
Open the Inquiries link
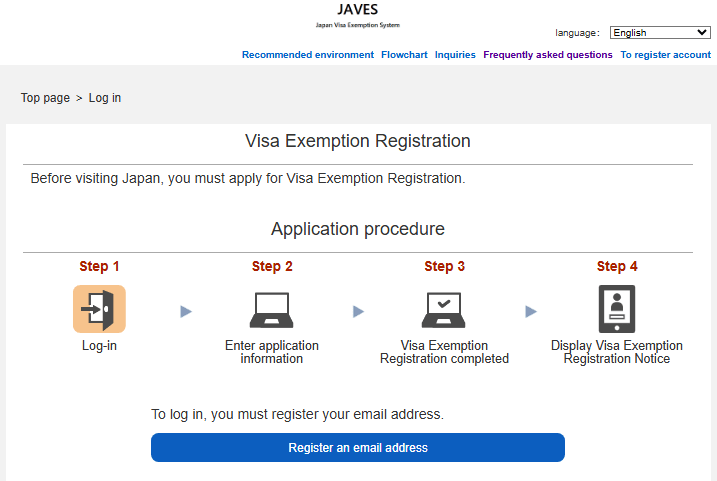click(455, 55)
